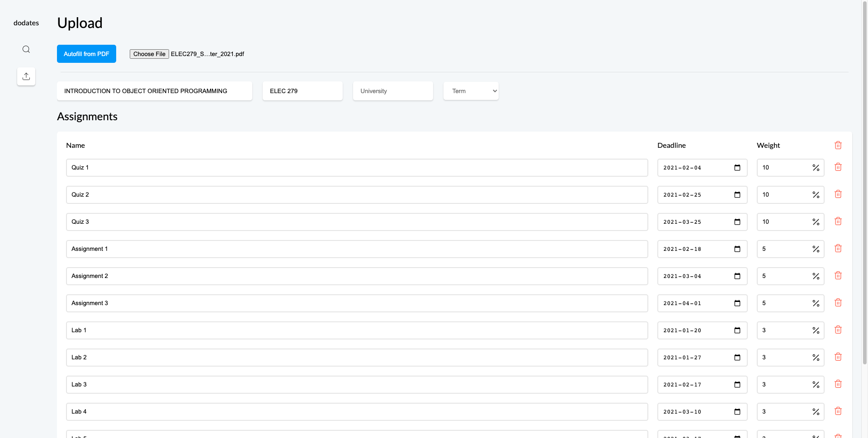Open the upload icon in sidebar
The image size is (868, 438).
pyautogui.click(x=26, y=76)
